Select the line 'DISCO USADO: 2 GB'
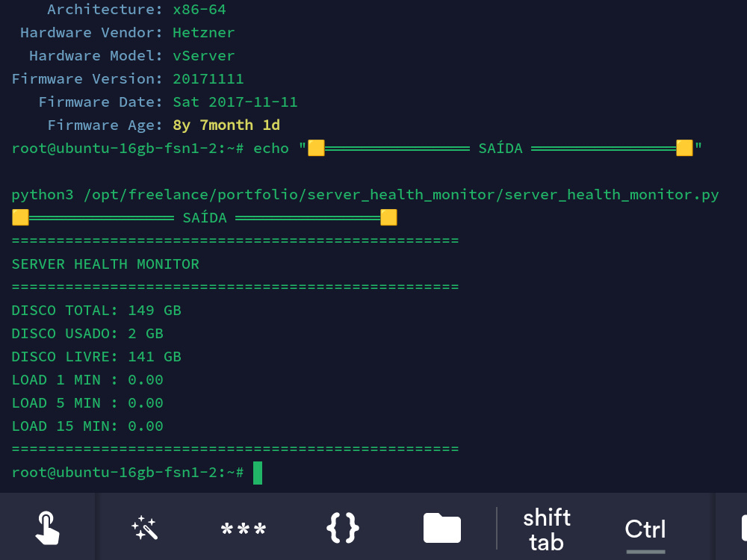 [87, 333]
